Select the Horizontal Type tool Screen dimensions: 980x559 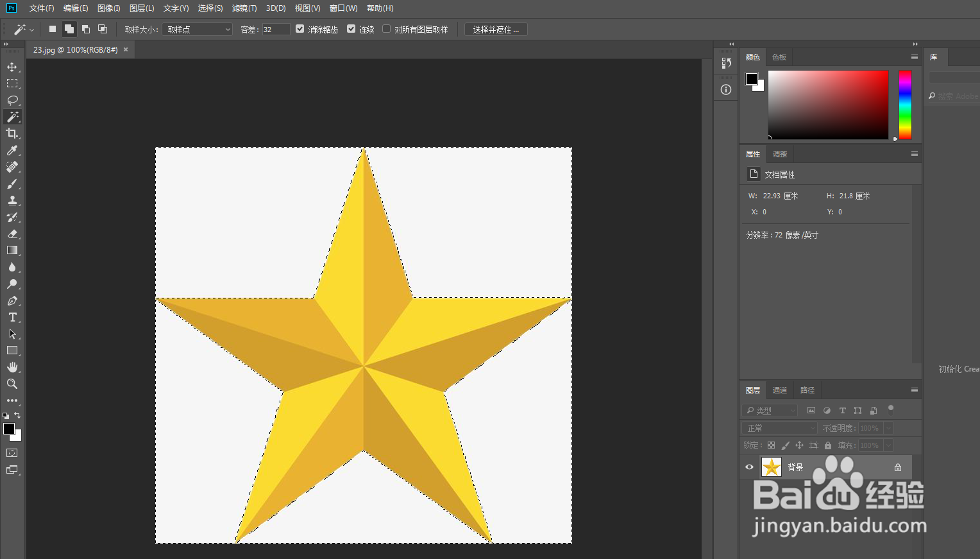click(x=12, y=317)
